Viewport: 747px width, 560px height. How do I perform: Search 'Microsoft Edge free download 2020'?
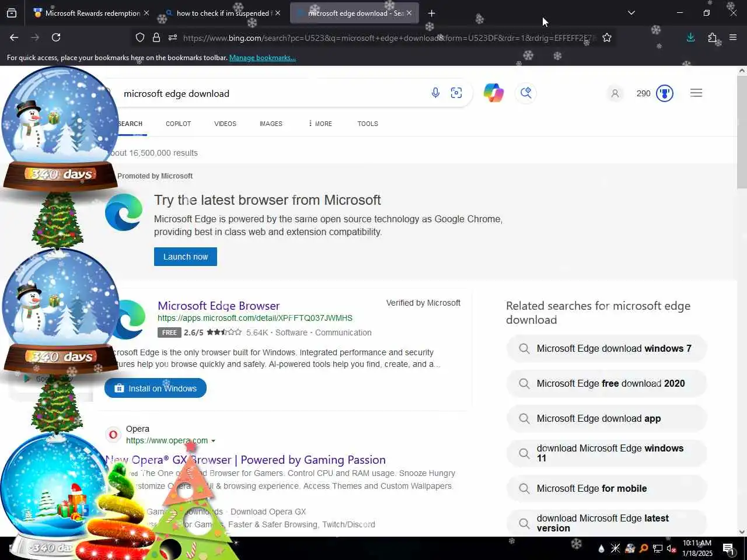[607, 383]
